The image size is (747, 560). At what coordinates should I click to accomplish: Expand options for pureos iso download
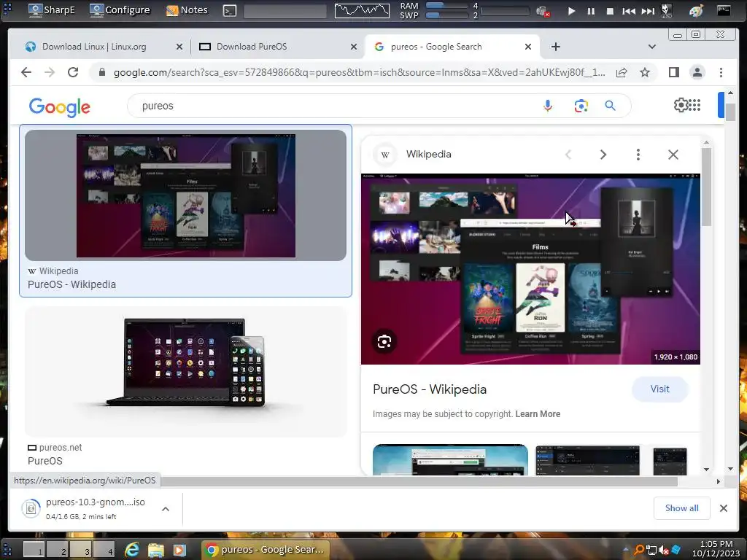click(166, 509)
